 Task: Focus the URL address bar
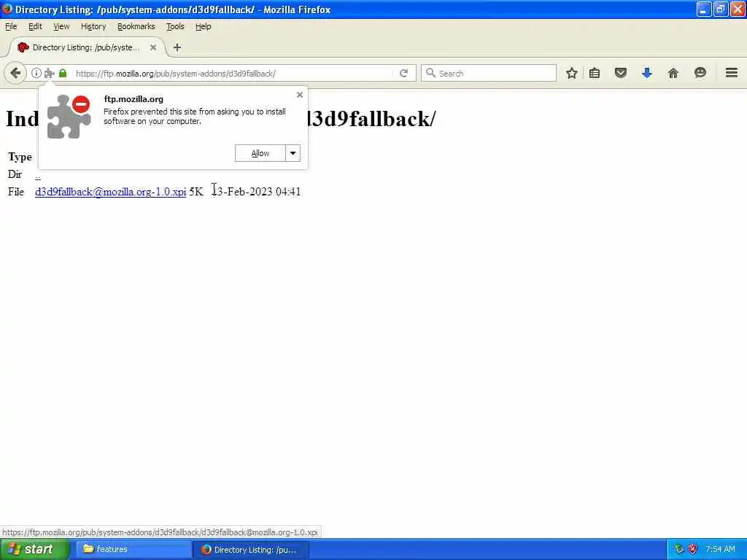[233, 74]
